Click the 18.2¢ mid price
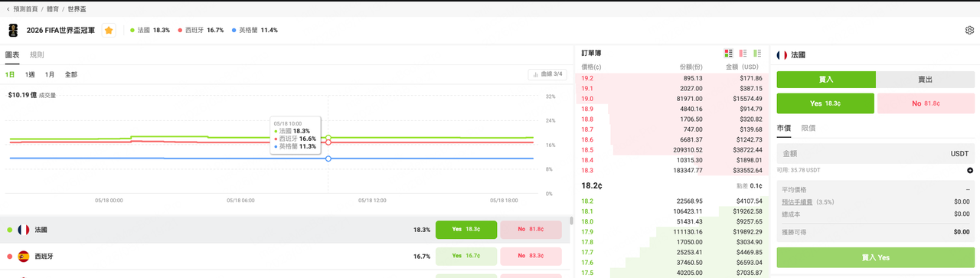 592,185
